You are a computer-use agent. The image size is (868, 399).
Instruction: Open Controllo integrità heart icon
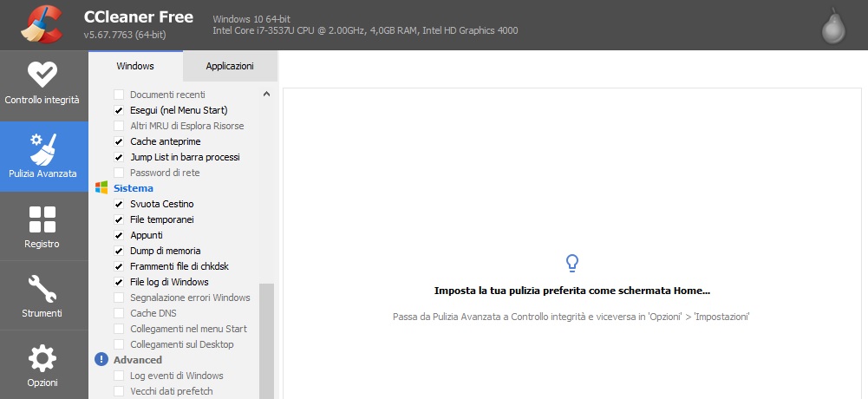42,75
